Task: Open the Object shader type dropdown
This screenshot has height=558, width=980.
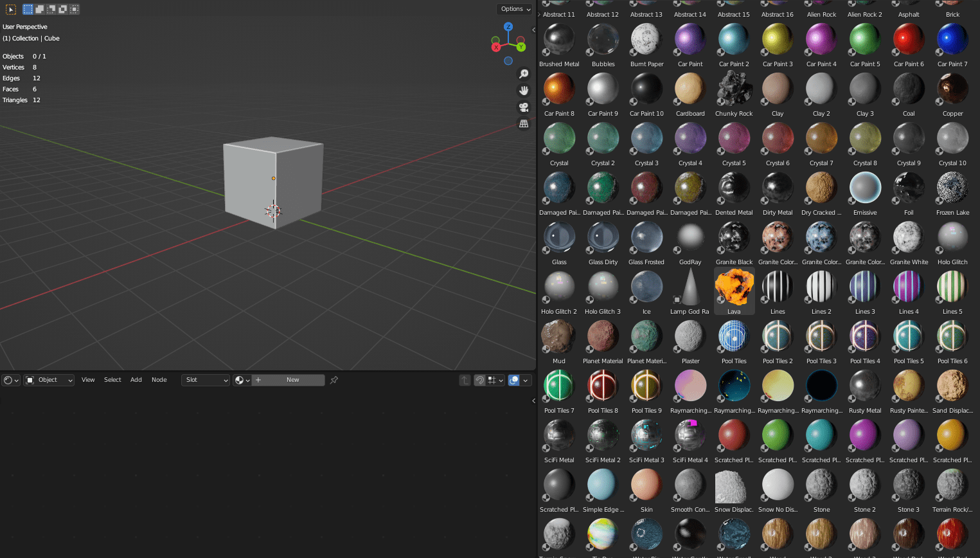Action: (48, 380)
